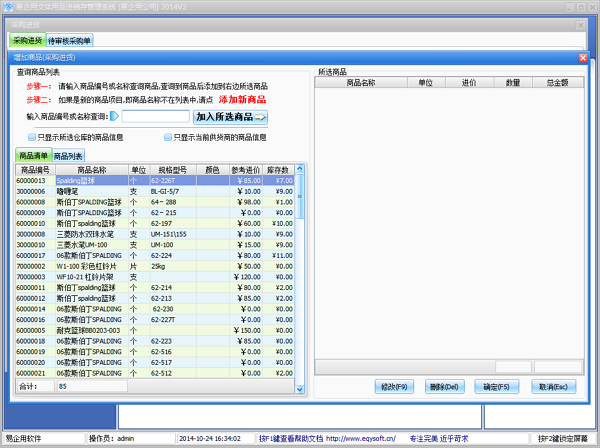This screenshot has height=448, width=600.
Task: Sort by 商品名称 header in product list
Action: coord(92,170)
